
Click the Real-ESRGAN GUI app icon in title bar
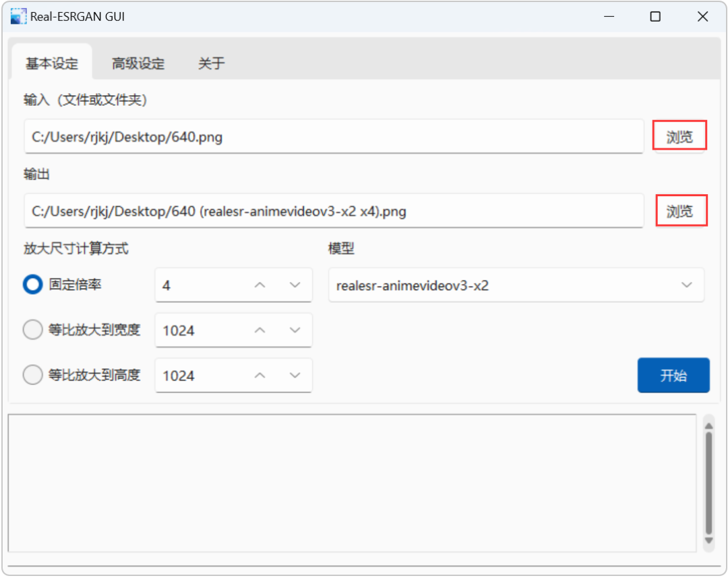pos(18,17)
